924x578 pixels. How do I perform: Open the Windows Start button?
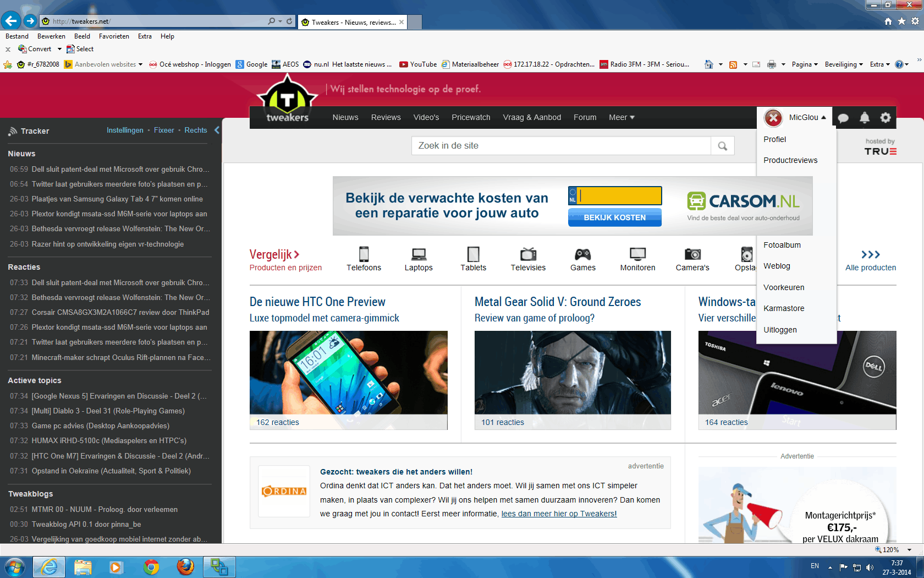[x=14, y=567]
